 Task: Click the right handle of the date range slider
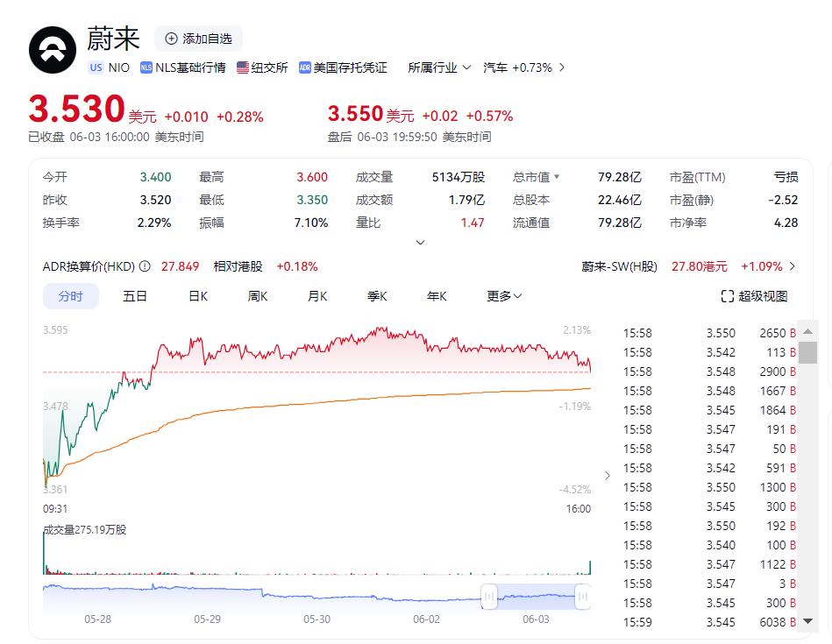tap(583, 597)
